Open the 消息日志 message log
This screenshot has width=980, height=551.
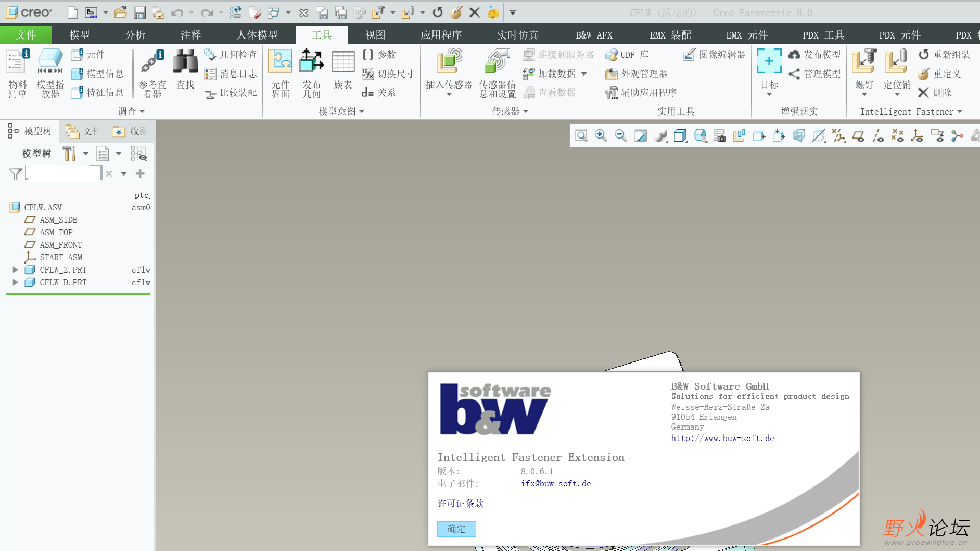(x=231, y=73)
